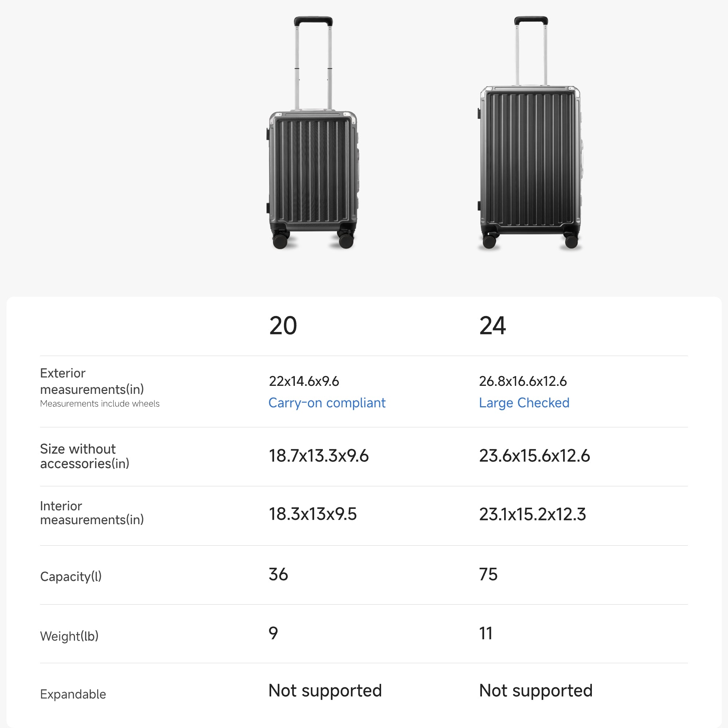Select the "24" size column header

pyautogui.click(x=492, y=325)
